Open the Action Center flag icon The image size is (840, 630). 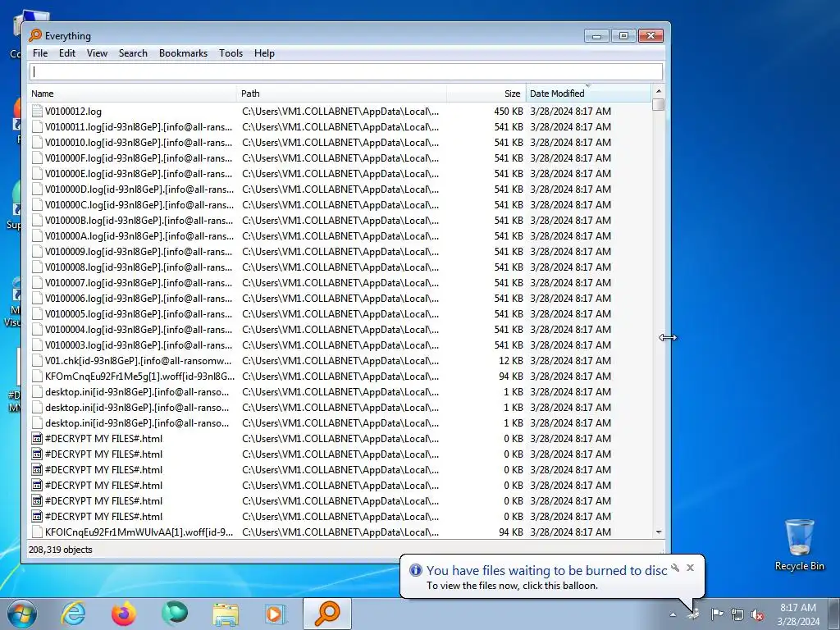[x=717, y=614]
